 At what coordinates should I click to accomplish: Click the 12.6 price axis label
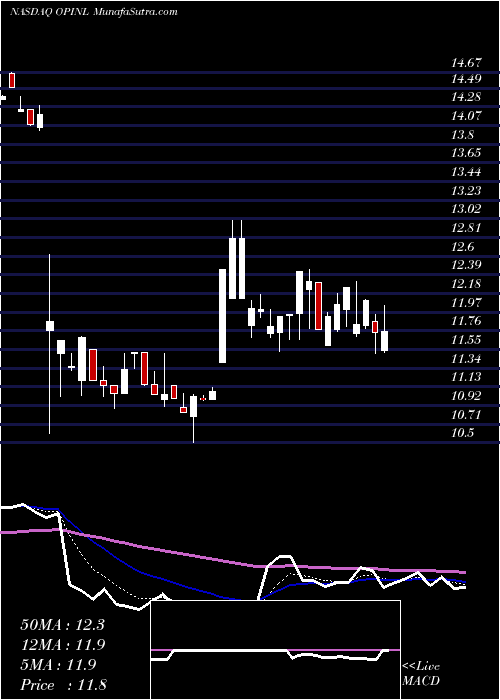coord(463,247)
